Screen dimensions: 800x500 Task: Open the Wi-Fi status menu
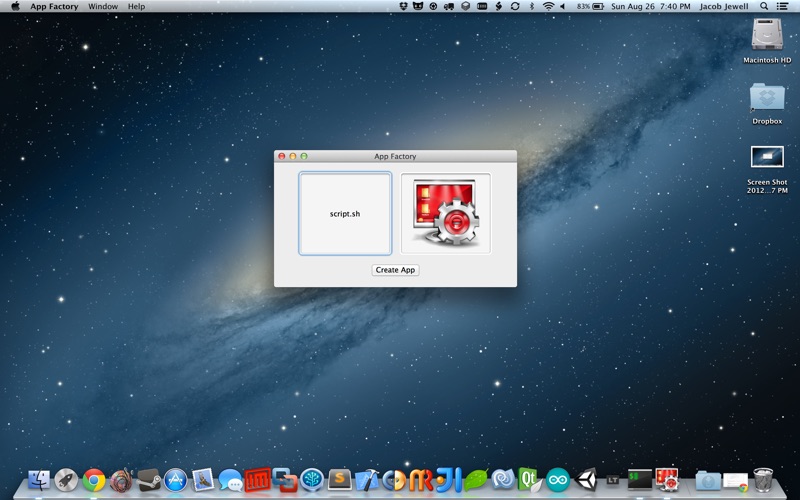[548, 6]
